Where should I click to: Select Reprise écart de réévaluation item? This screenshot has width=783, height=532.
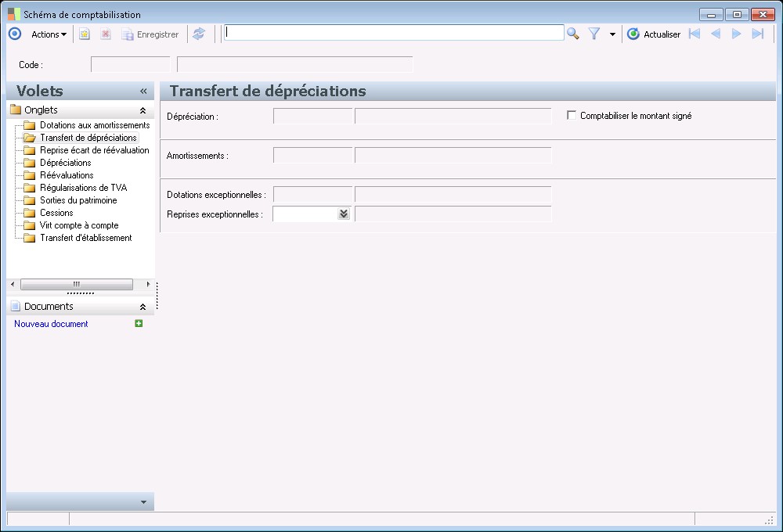coord(95,150)
